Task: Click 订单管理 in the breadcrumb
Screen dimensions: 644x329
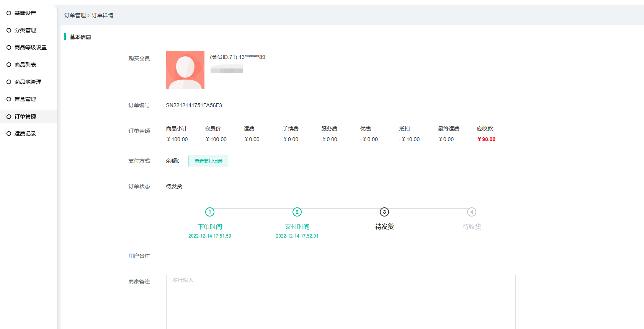Action: [x=75, y=15]
